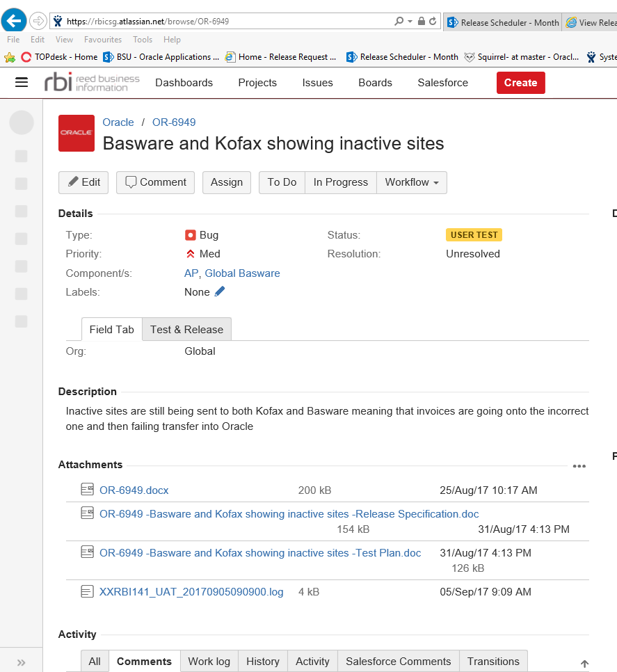Open the View menu
Image resolution: width=617 pixels, height=672 pixels.
(x=64, y=40)
